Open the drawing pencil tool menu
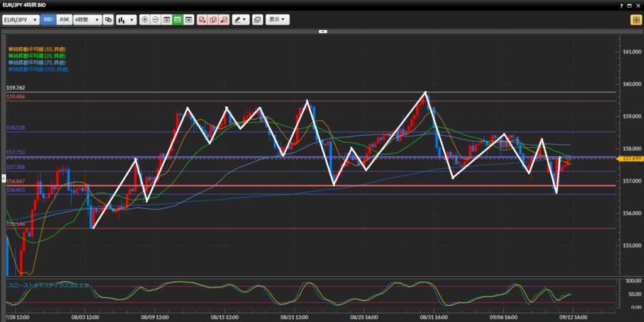 pos(240,19)
